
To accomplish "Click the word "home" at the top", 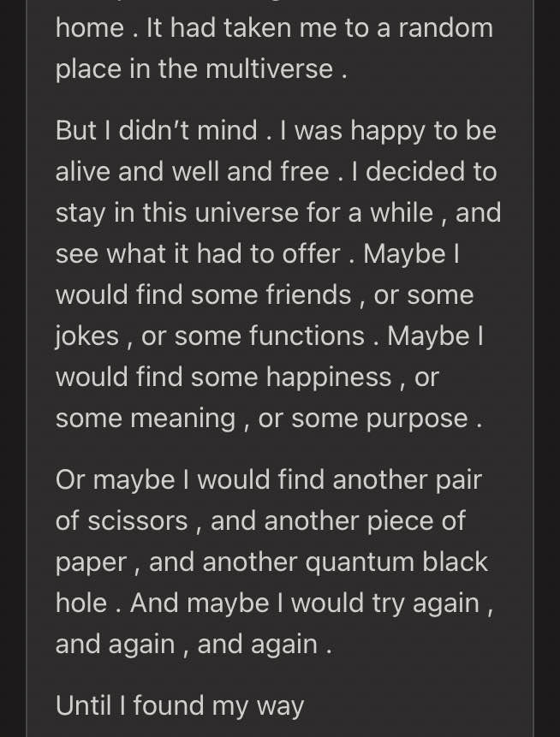I will point(89,27).
